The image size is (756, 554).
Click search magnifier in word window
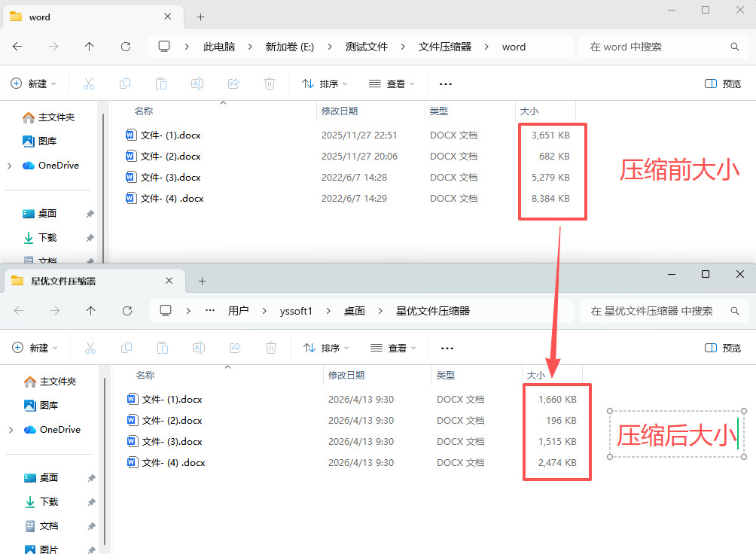click(734, 47)
